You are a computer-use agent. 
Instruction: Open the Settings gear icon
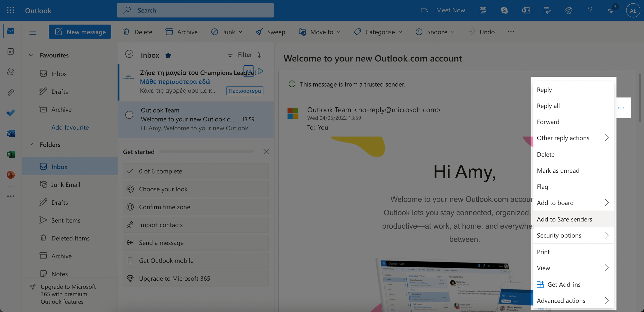(569, 10)
